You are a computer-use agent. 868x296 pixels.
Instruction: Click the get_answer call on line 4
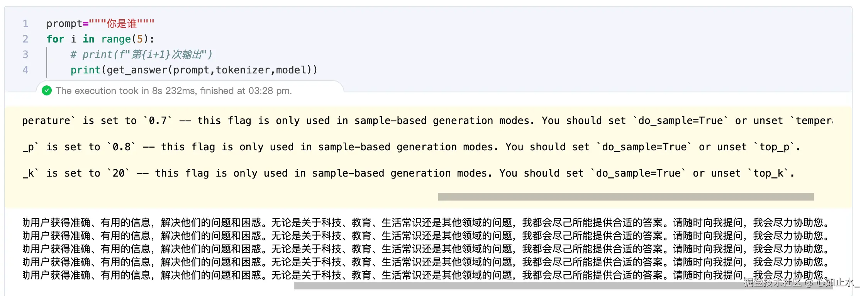[x=137, y=70]
